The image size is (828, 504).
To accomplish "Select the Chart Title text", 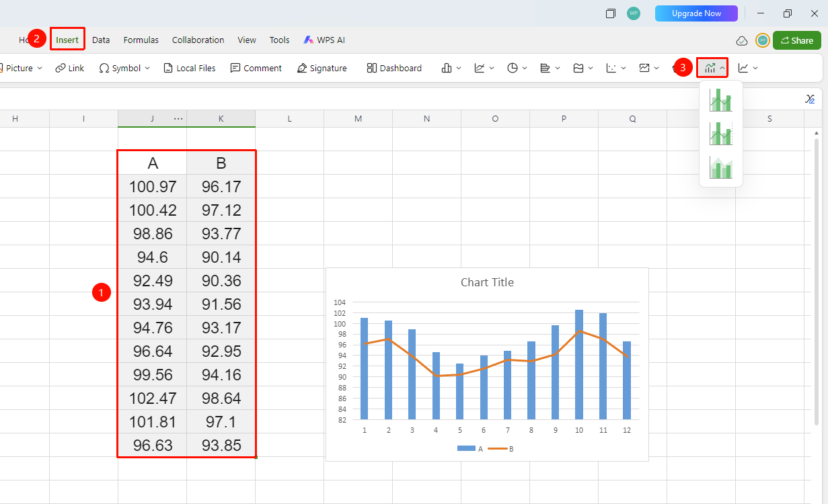I will [x=487, y=282].
